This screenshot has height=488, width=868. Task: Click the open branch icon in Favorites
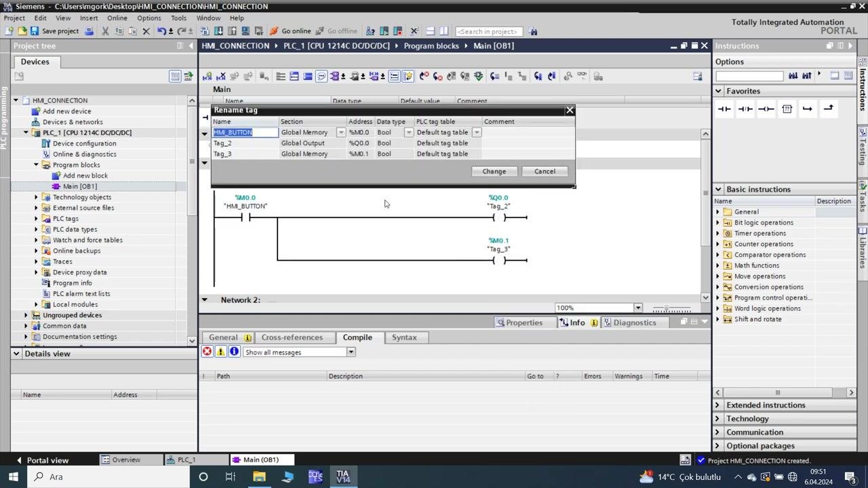807,108
